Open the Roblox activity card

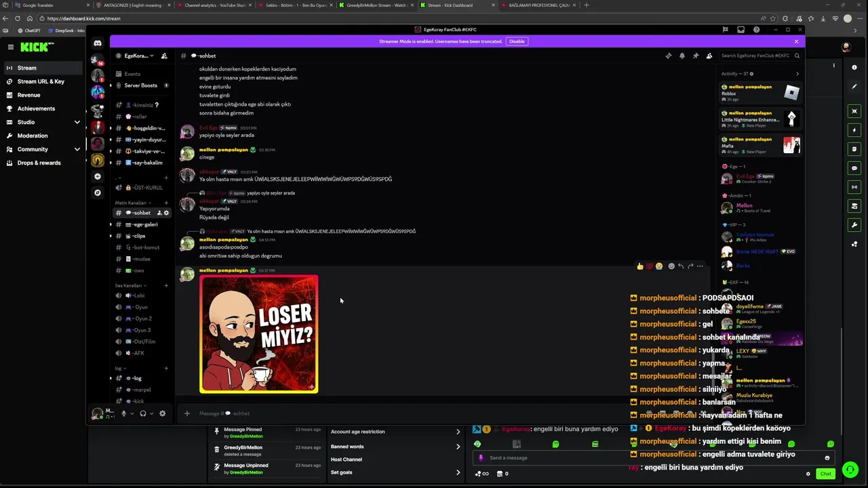coord(761,93)
